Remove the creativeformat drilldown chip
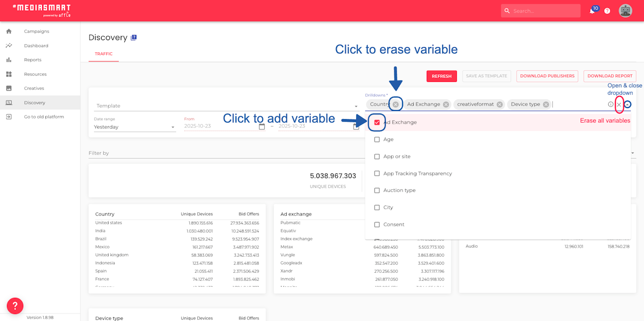 point(500,104)
